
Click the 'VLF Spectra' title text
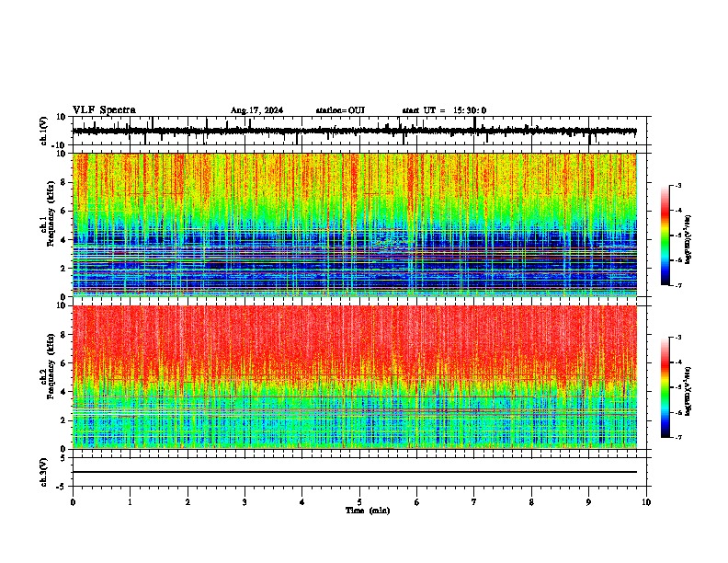(x=104, y=110)
